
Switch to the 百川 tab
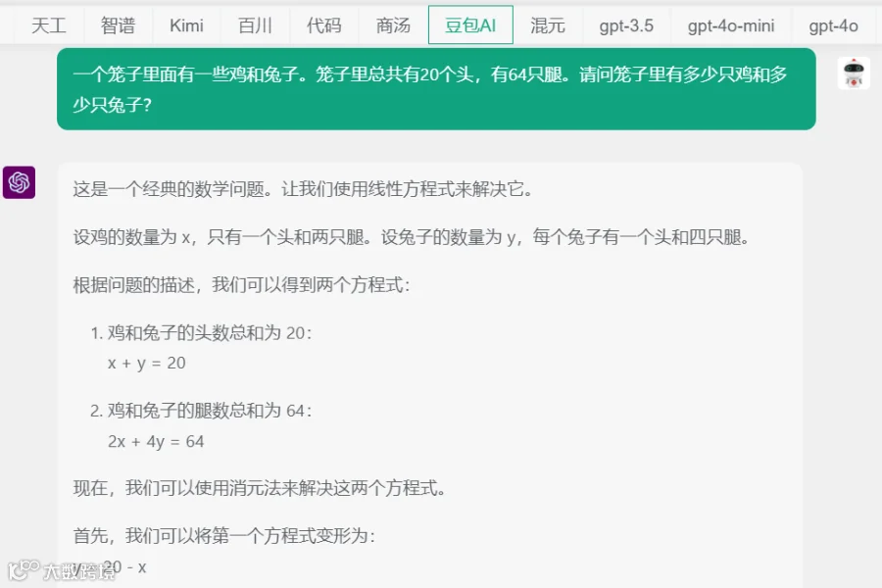coord(255,25)
